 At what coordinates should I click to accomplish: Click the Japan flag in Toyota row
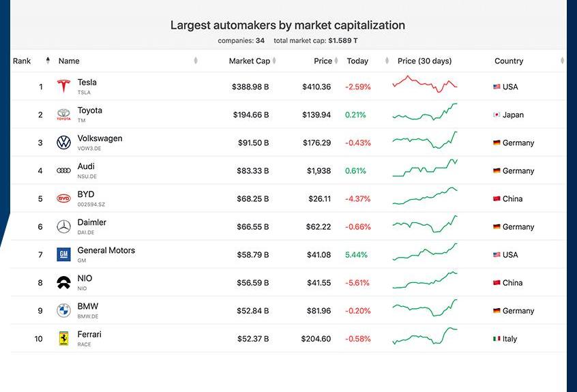[497, 115]
